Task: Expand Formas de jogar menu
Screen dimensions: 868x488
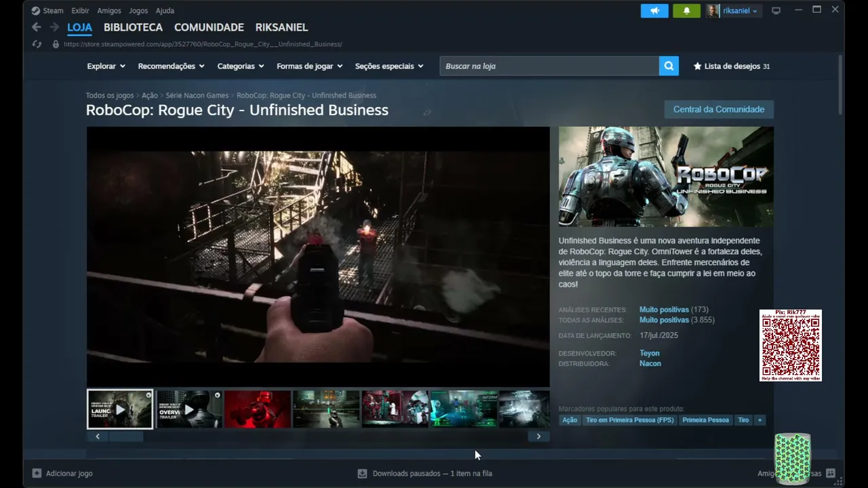Action: (x=310, y=66)
